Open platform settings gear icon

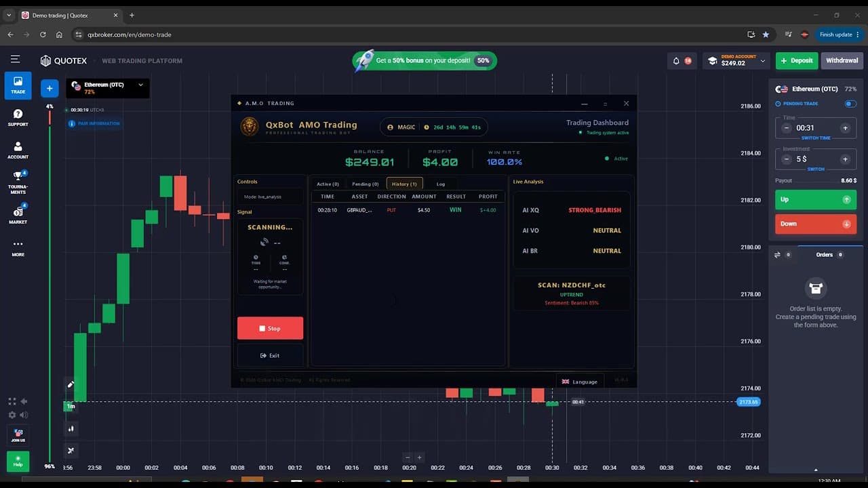(x=12, y=415)
